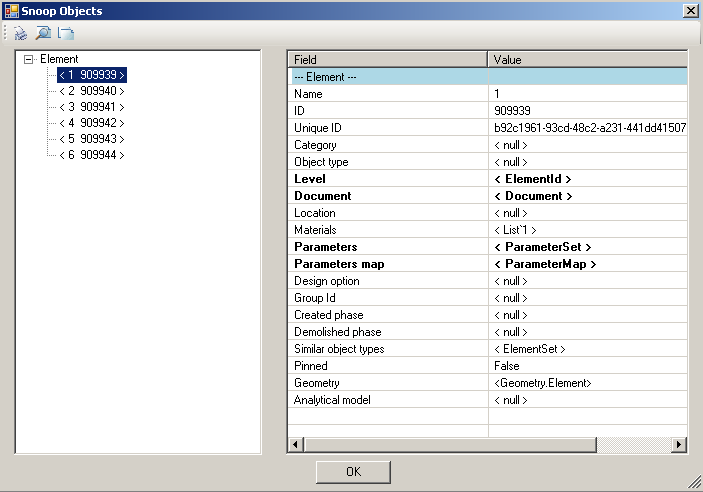Click the Group Id field cell
703x492 pixels.
388,298
